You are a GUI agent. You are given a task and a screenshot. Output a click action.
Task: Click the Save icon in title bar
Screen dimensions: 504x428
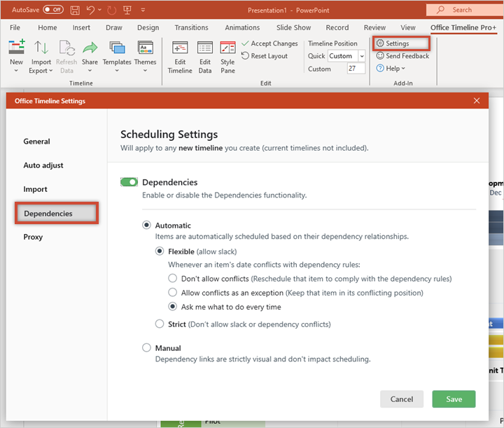(75, 10)
